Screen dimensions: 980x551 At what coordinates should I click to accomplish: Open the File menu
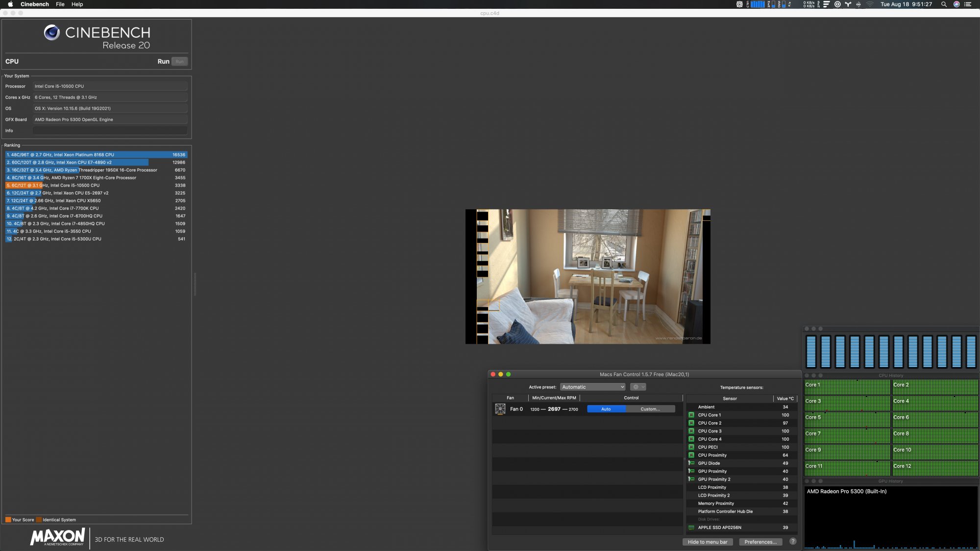[60, 4]
